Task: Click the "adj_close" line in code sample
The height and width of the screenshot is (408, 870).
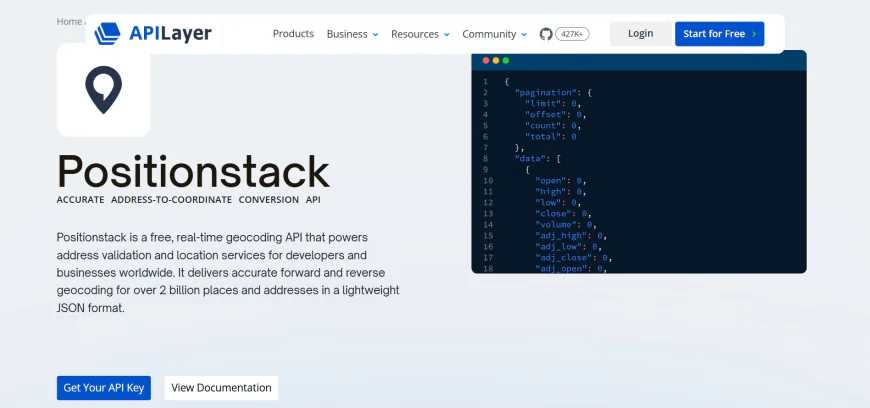Action: tap(573, 258)
